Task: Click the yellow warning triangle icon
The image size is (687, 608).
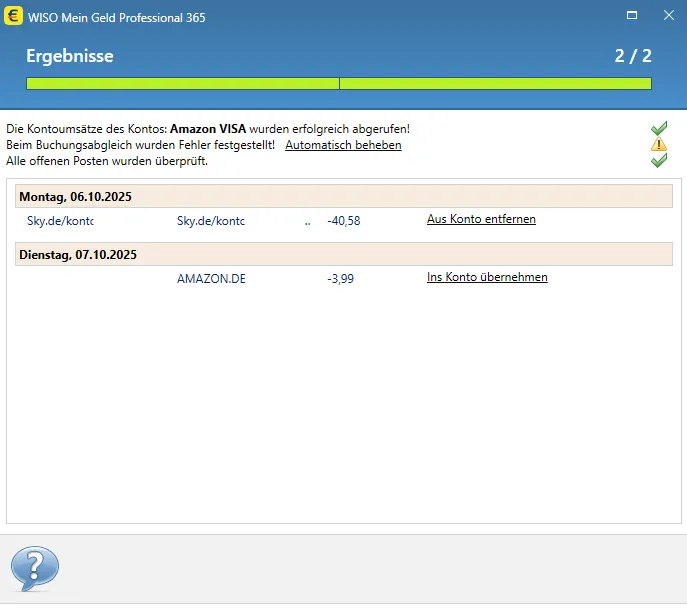Action: (658, 145)
